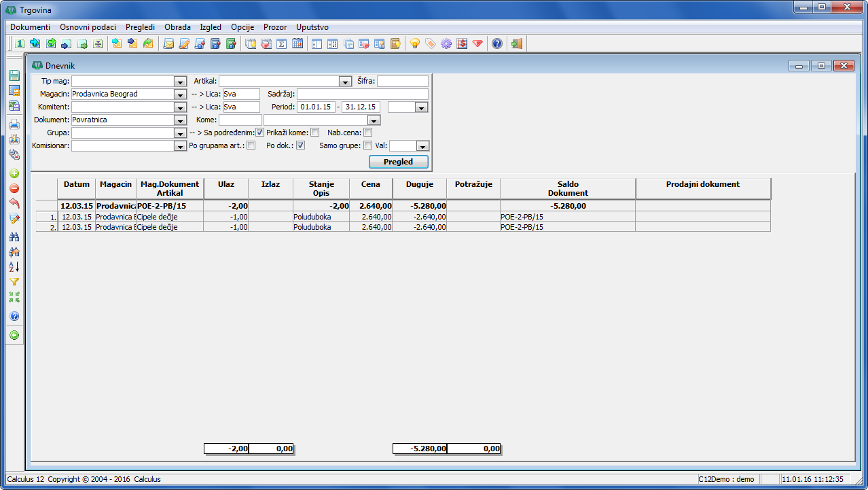The height and width of the screenshot is (490, 868).
Task: Open the Pregledi menu
Action: (x=140, y=27)
